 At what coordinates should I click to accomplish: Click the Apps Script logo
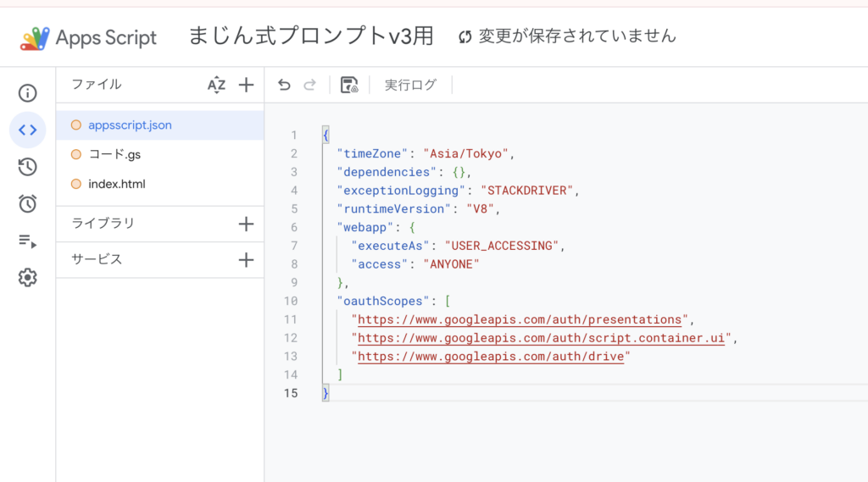click(x=89, y=38)
